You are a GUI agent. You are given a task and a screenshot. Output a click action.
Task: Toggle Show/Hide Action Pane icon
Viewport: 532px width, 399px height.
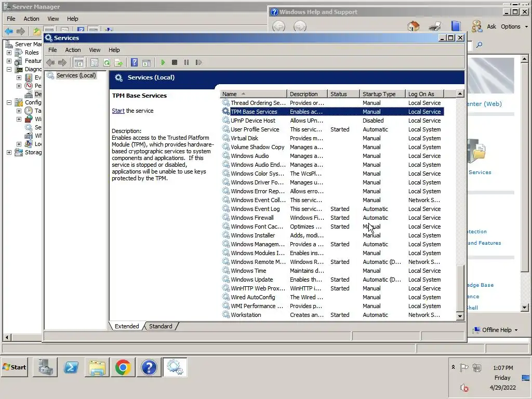147,62
